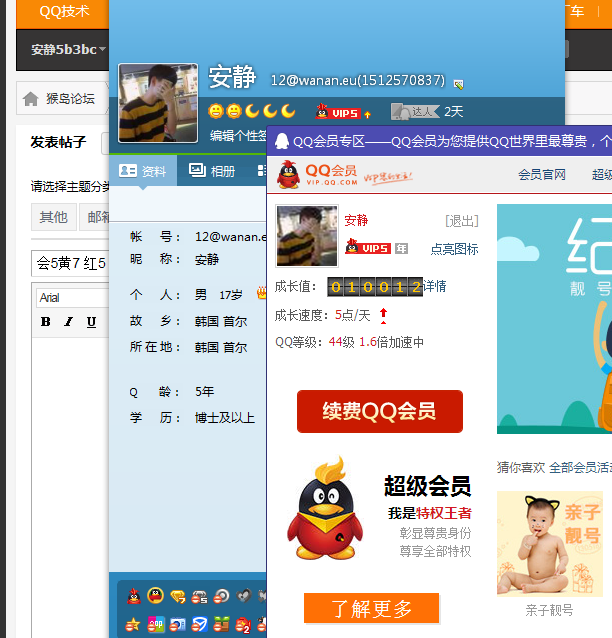Click the edit remark pencil icon beside the account

point(459,85)
